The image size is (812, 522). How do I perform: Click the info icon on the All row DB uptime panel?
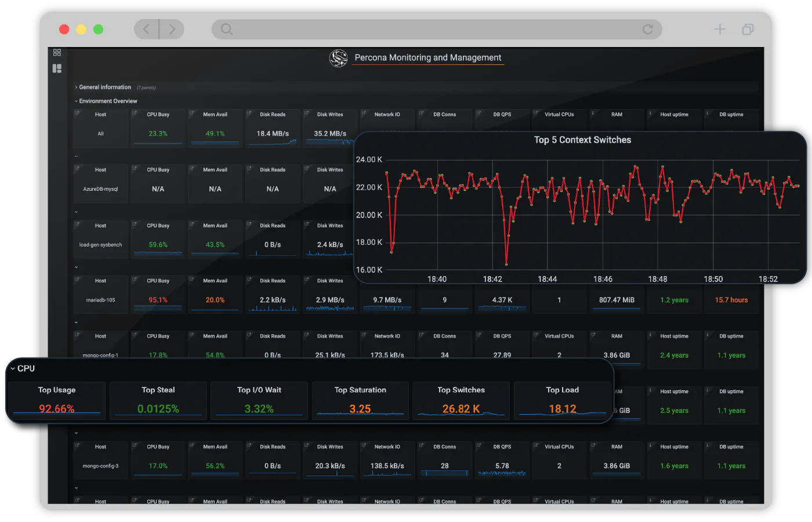point(708,113)
